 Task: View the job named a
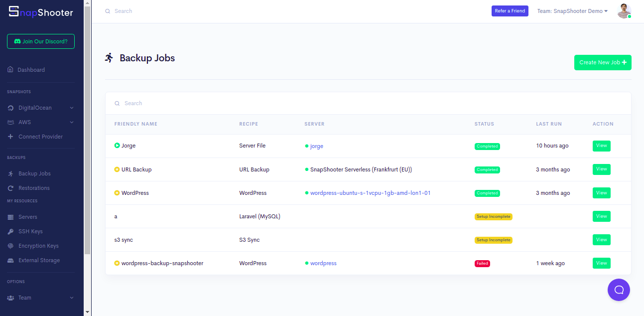[601, 216]
